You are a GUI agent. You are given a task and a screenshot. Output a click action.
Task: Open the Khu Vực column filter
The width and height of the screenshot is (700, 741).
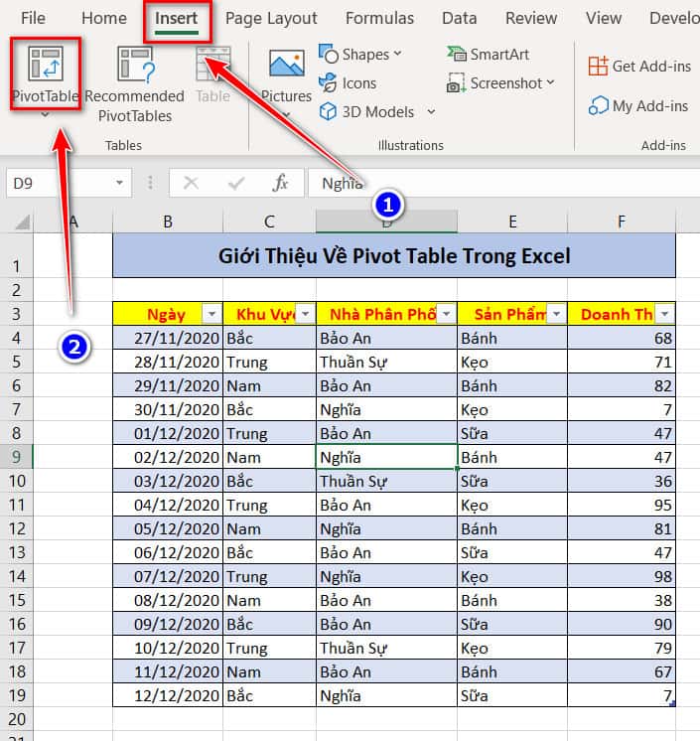305,314
